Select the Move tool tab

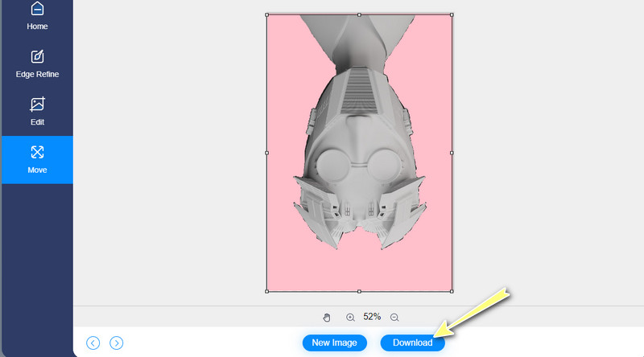(37, 159)
